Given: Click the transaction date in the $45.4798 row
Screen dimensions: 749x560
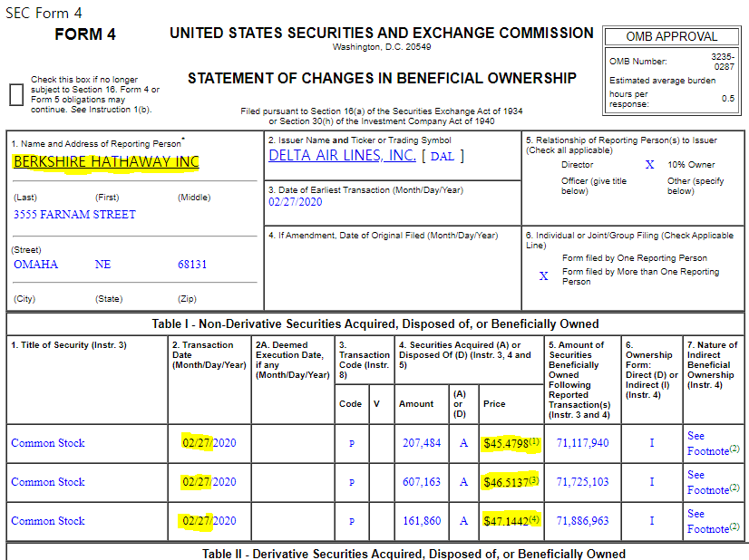Looking at the screenshot, I should coord(209,443).
